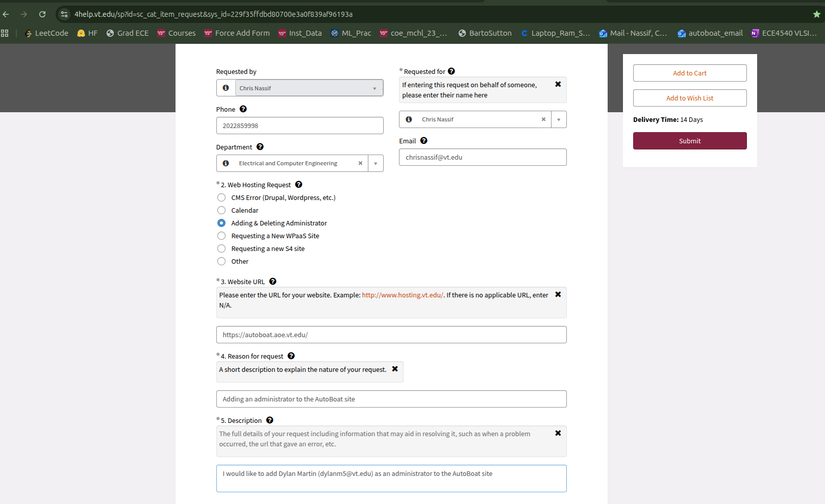Screen dimensions: 825x504
Task: Click help icon beside Email label
Action: coord(423,141)
